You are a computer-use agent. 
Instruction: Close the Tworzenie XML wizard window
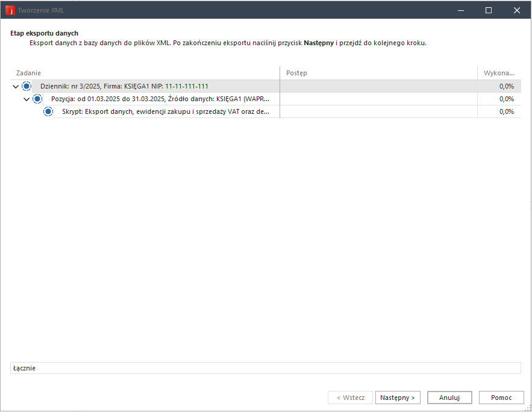pos(516,10)
